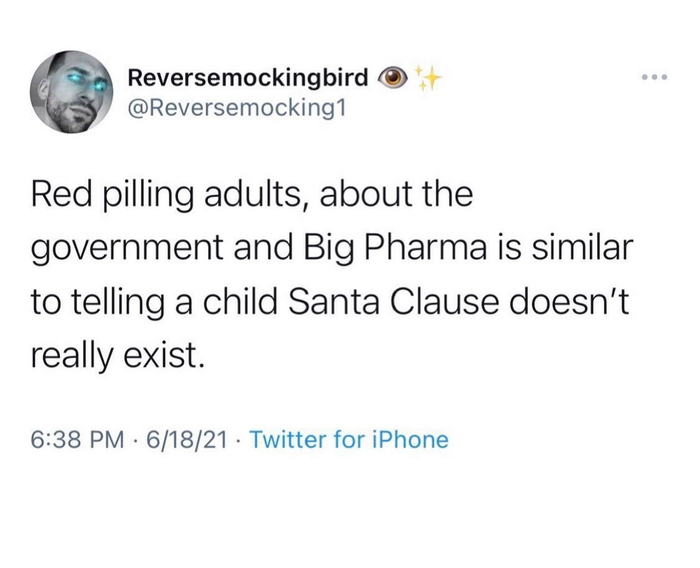Click the 6/18/21 date
Image resolution: width=700 pixels, height=568 pixels.
coord(185,438)
